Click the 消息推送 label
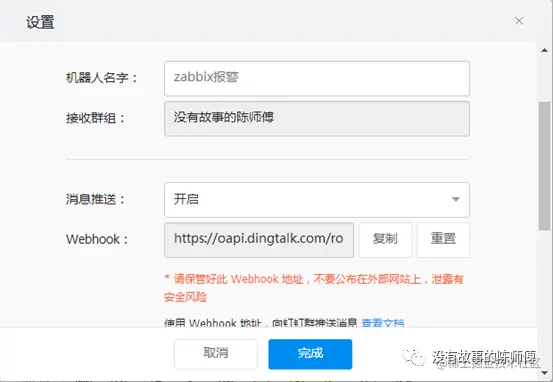The width and height of the screenshot is (553, 382). tap(96, 199)
